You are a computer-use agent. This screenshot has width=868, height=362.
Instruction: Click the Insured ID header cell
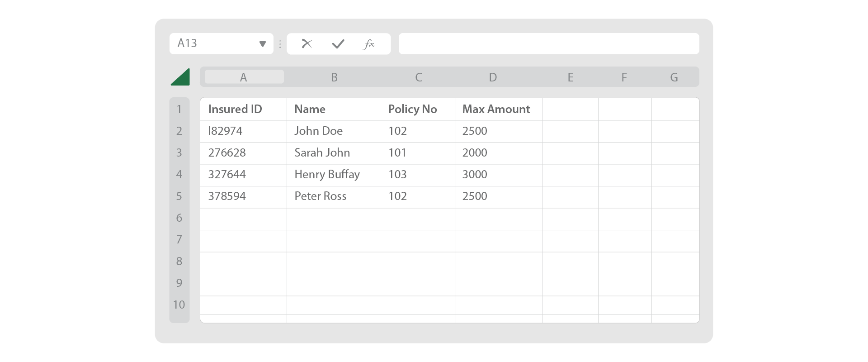tap(243, 109)
